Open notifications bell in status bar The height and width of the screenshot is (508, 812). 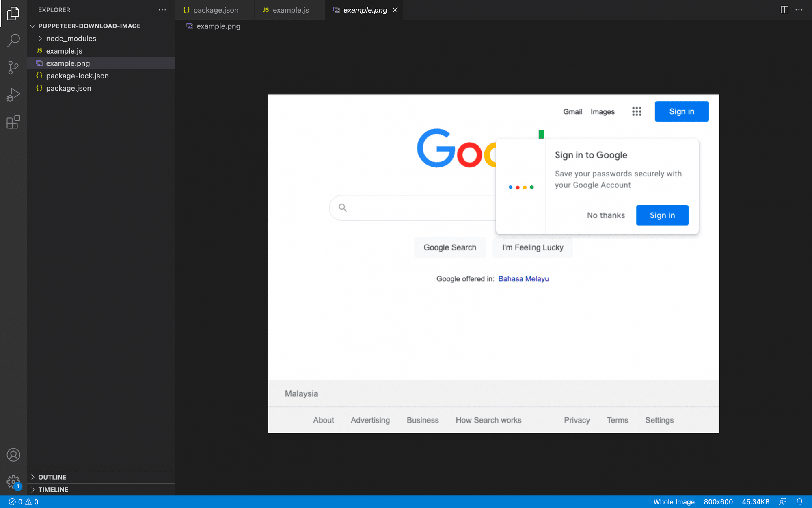(799, 502)
